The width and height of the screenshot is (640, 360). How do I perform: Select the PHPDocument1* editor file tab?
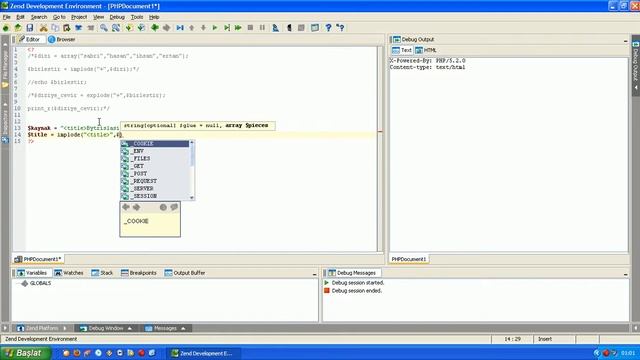[38, 259]
